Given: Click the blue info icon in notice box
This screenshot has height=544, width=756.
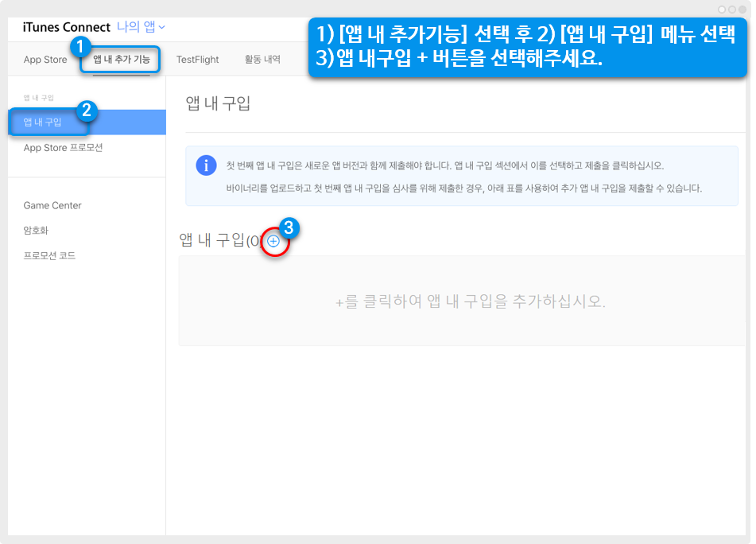Looking at the screenshot, I should [x=206, y=165].
